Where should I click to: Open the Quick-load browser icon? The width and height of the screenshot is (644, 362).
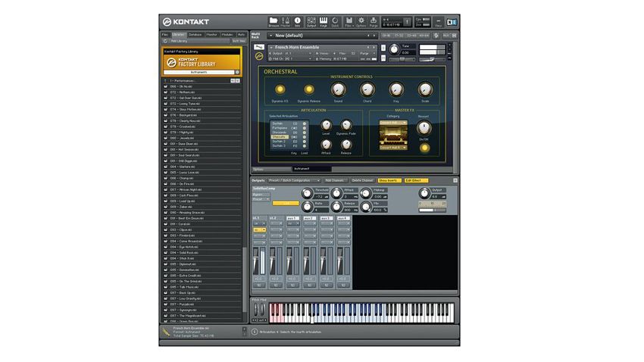[x=335, y=21]
